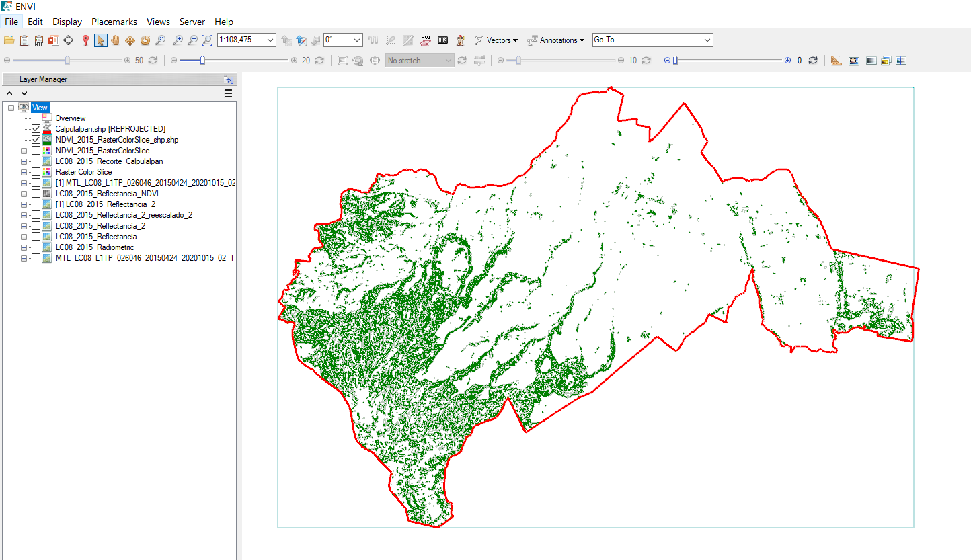Enable the Overview layer checkbox

pos(36,118)
